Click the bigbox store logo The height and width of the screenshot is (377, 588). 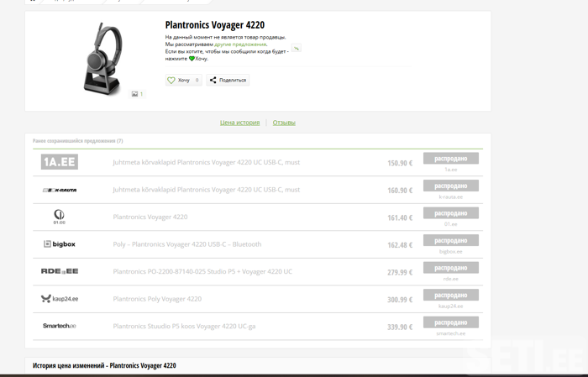pos(60,244)
